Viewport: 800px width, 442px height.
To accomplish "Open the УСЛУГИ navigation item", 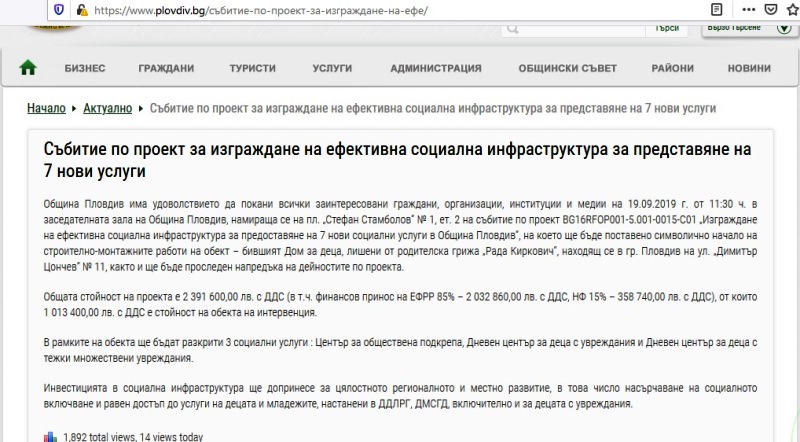I will click(332, 69).
